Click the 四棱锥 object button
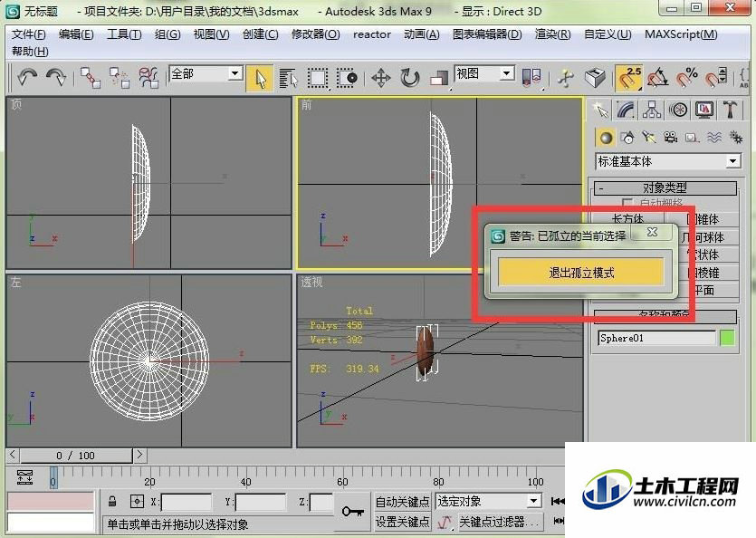 click(x=709, y=274)
